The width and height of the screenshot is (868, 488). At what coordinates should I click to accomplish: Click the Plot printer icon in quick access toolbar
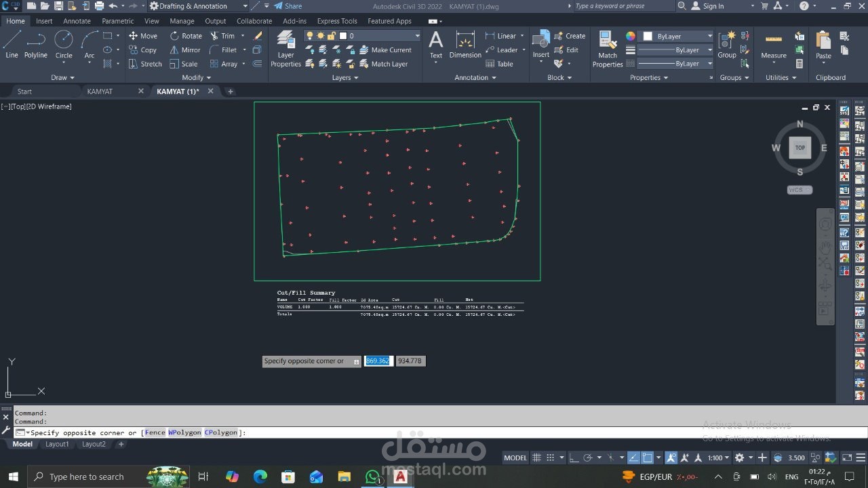(100, 6)
